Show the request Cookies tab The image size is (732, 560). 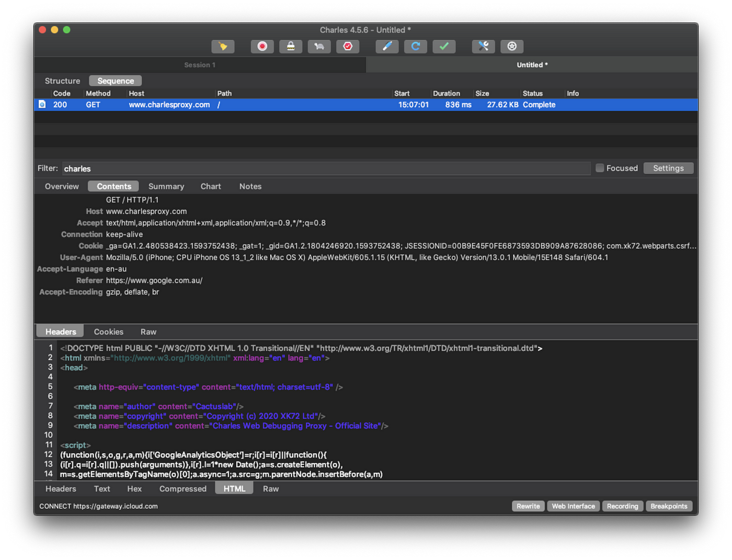108,332
